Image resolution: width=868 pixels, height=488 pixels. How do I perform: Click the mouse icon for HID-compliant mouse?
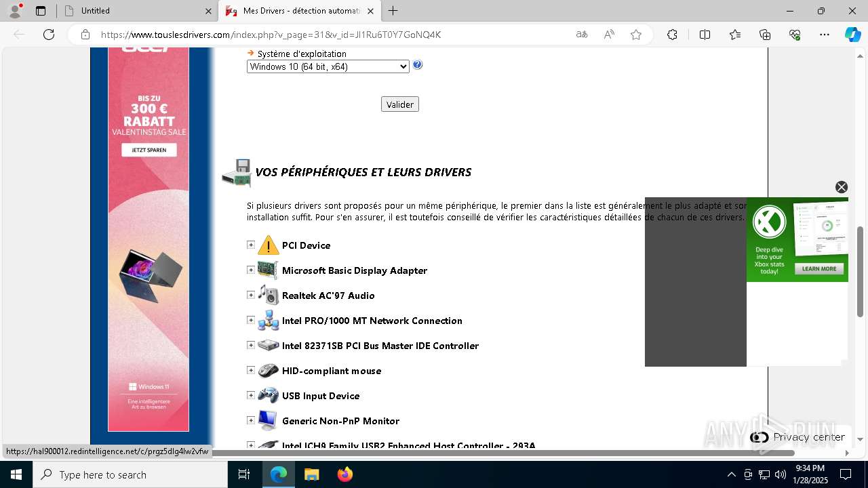269,370
